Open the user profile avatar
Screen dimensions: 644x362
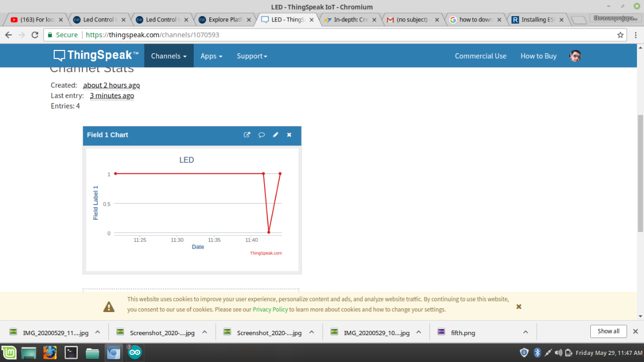click(575, 56)
